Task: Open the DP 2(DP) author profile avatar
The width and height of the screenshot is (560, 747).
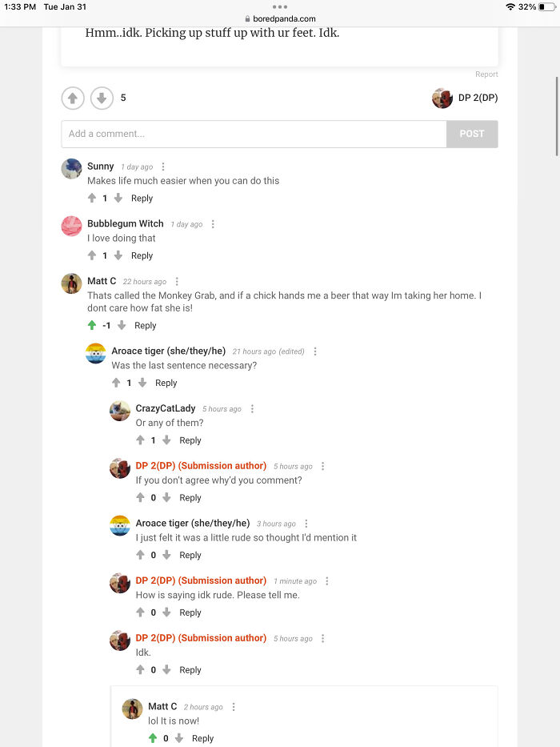Action: [442, 98]
